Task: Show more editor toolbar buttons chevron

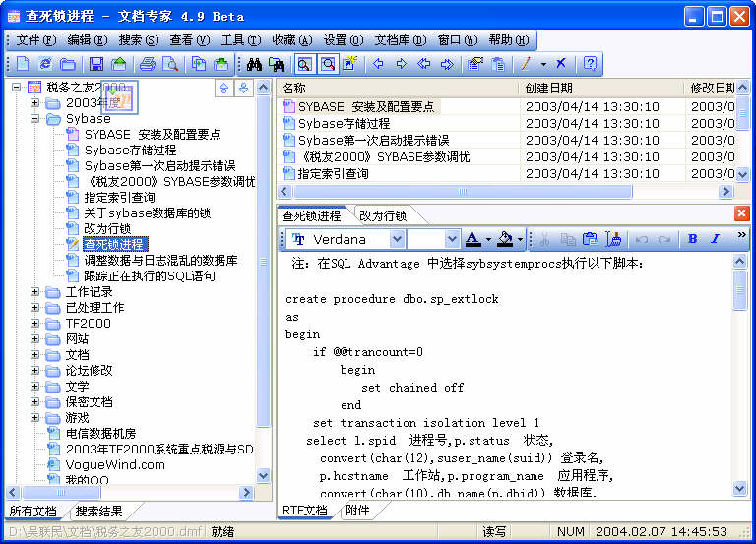Action: [x=741, y=235]
